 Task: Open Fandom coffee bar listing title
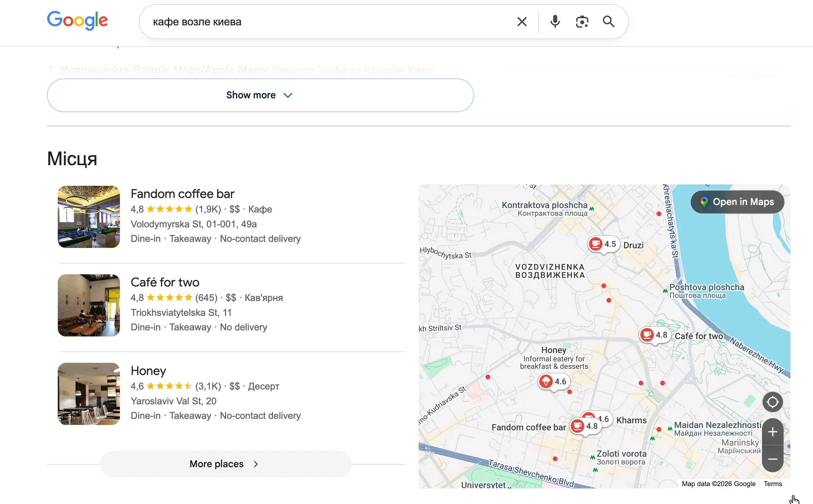tap(182, 194)
